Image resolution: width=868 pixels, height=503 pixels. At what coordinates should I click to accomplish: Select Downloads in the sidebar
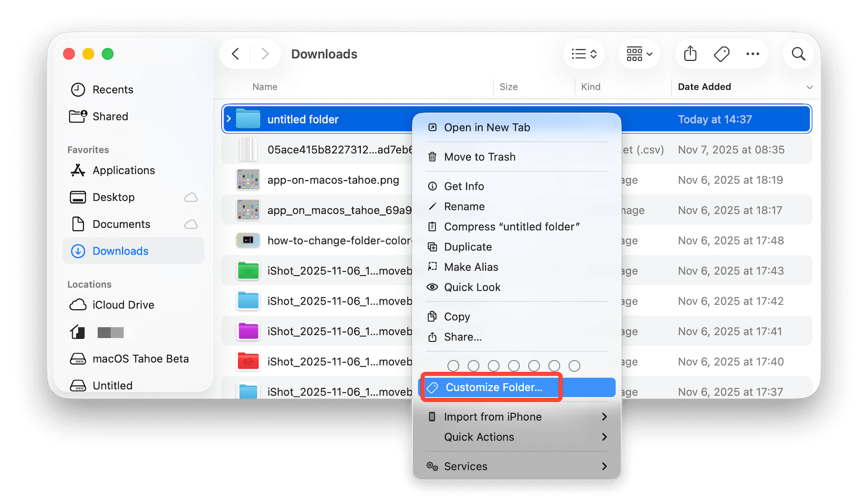[x=133, y=251]
